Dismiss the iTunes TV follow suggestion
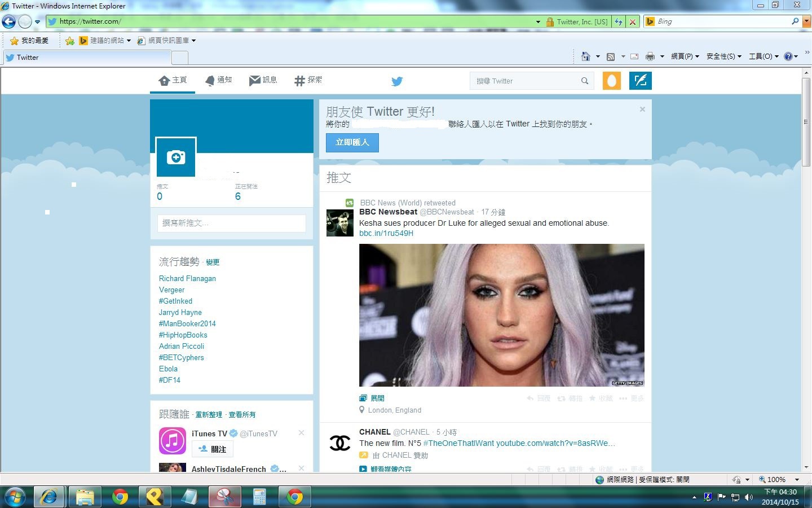 pyautogui.click(x=301, y=433)
